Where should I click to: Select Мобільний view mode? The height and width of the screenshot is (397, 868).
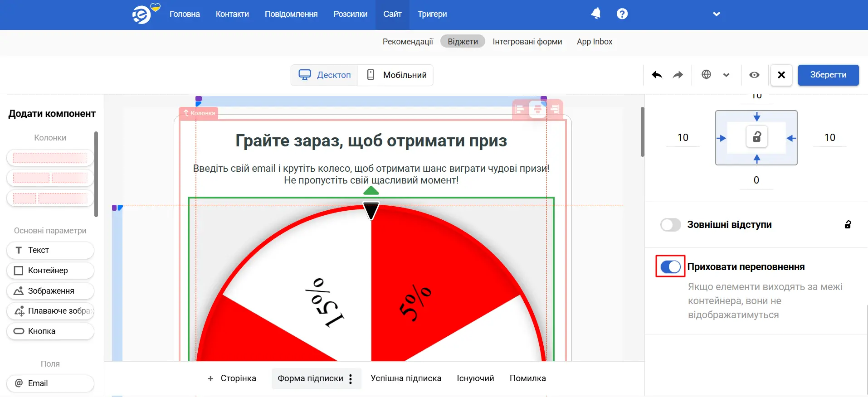coord(396,75)
